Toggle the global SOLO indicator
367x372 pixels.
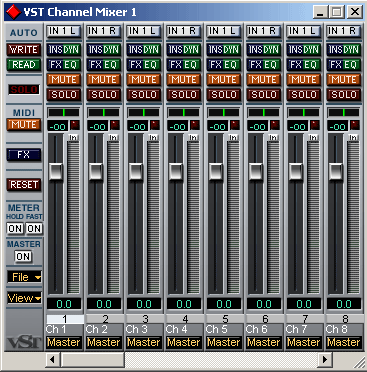pyautogui.click(x=24, y=89)
